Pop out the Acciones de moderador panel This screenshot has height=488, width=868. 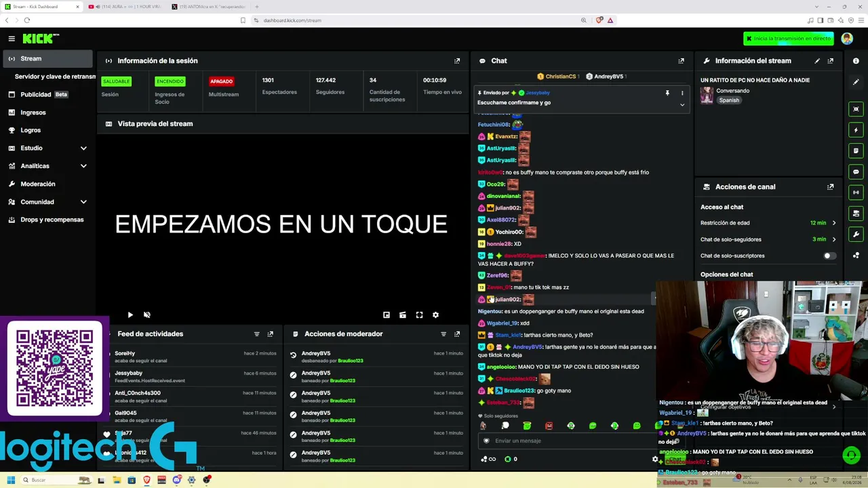(x=457, y=334)
